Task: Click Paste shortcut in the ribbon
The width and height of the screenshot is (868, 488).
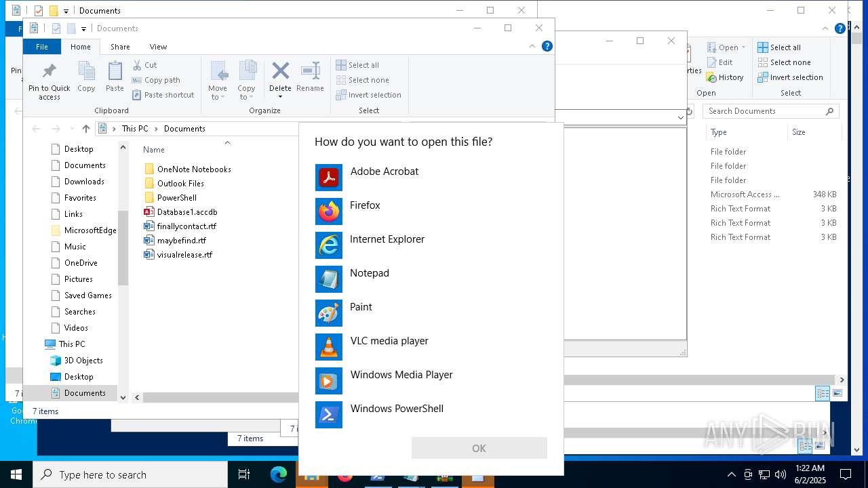Action: coord(163,95)
